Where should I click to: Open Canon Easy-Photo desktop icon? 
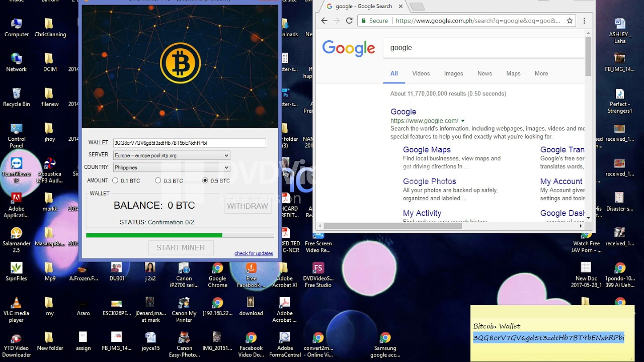coord(184,344)
